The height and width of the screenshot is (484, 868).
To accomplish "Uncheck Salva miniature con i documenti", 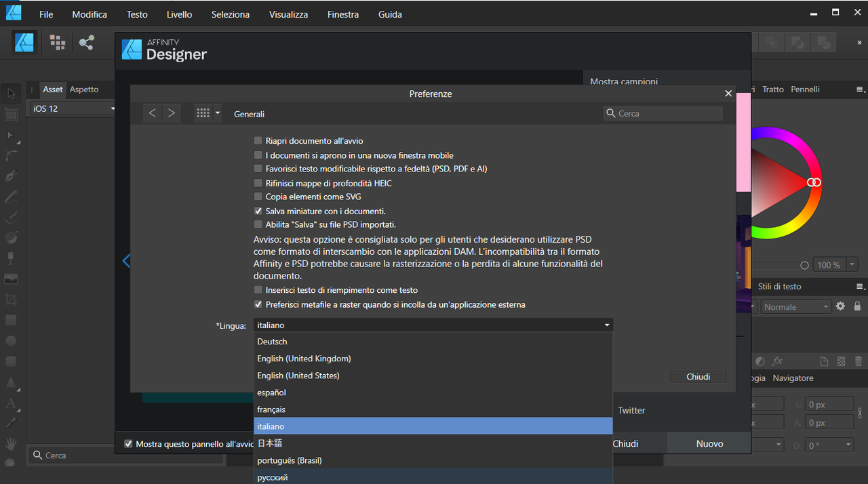I will (258, 211).
